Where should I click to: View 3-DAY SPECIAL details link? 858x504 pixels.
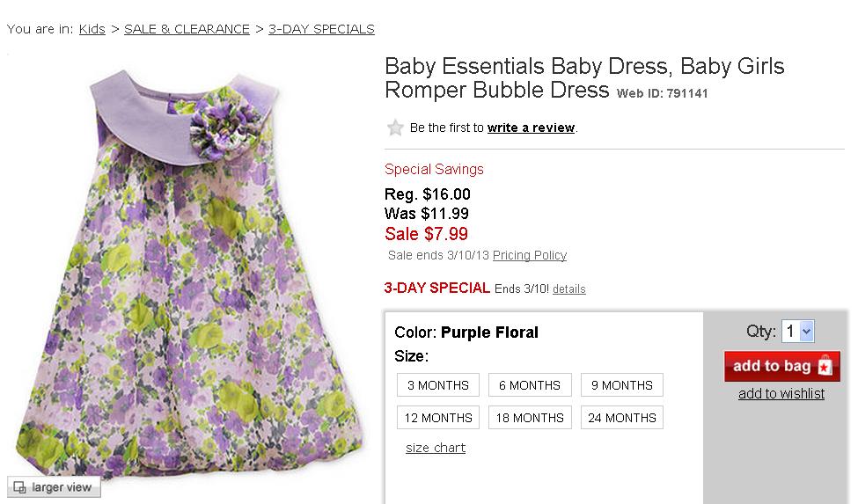click(568, 289)
